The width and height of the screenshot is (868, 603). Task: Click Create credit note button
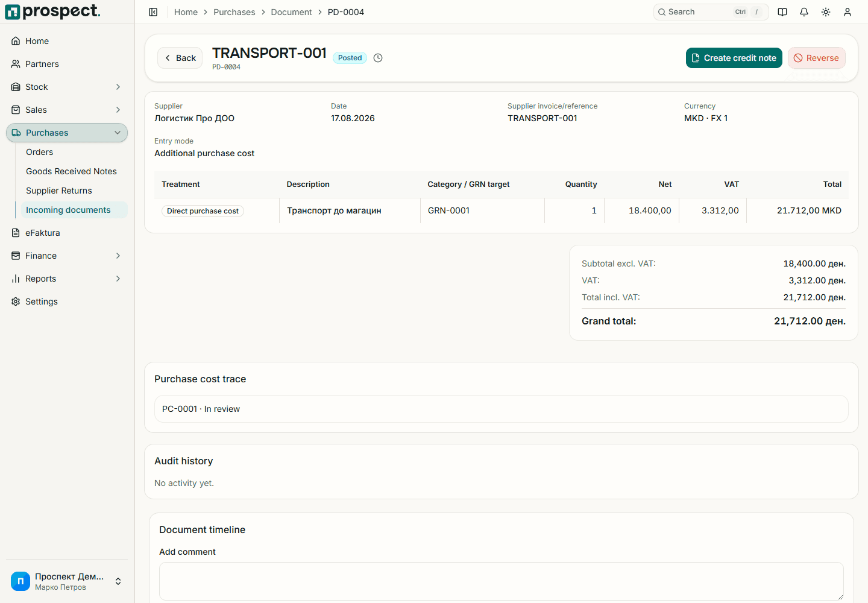[x=734, y=58]
